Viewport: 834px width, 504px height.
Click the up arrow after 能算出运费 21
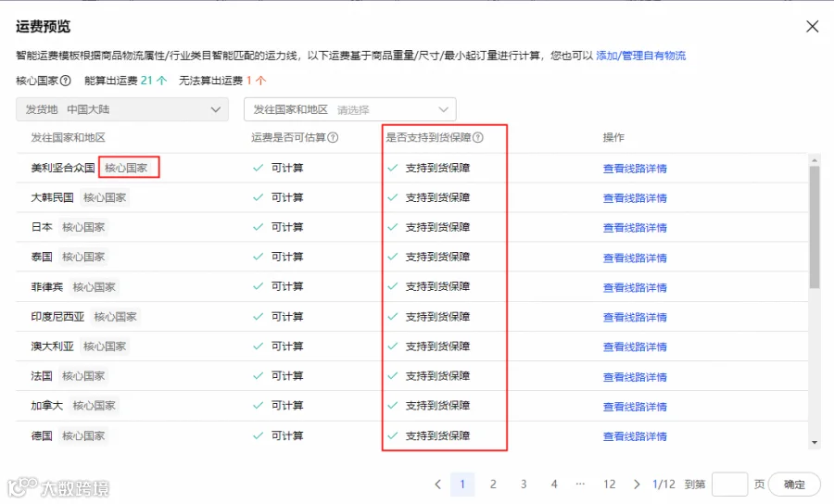click(x=161, y=81)
